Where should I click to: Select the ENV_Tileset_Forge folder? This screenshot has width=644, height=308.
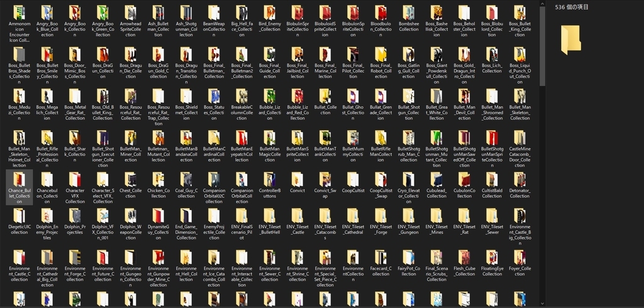[x=380, y=221]
